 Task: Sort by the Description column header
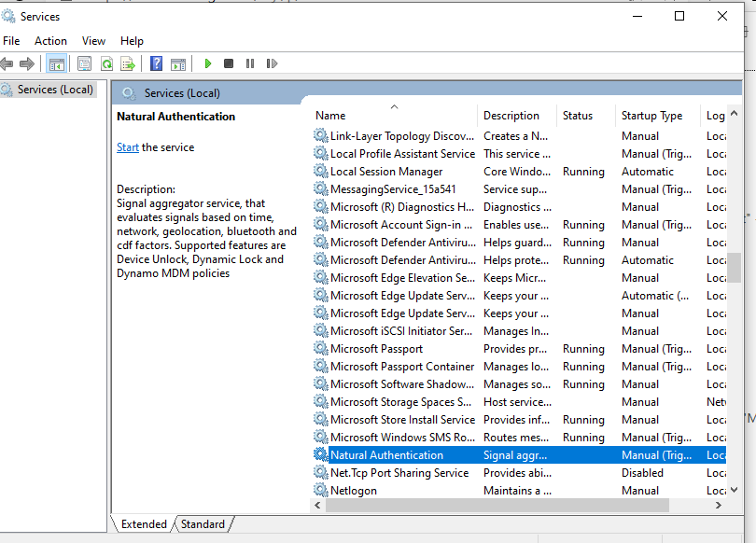(x=517, y=116)
